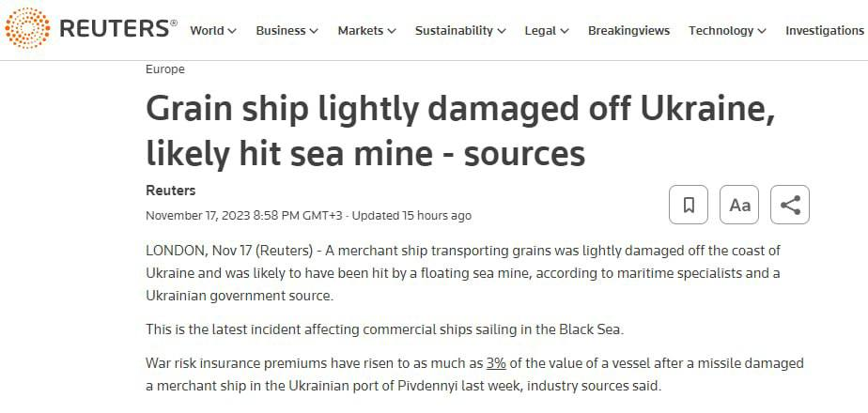Expand the Business dropdown arrow
Image resolution: width=868 pixels, height=413 pixels.
pyautogui.click(x=314, y=31)
